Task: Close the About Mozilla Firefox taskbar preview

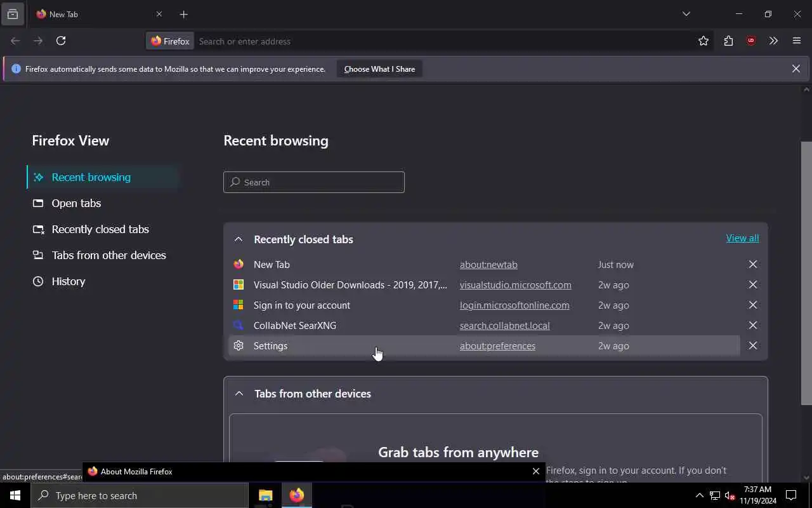Action: 536,471
